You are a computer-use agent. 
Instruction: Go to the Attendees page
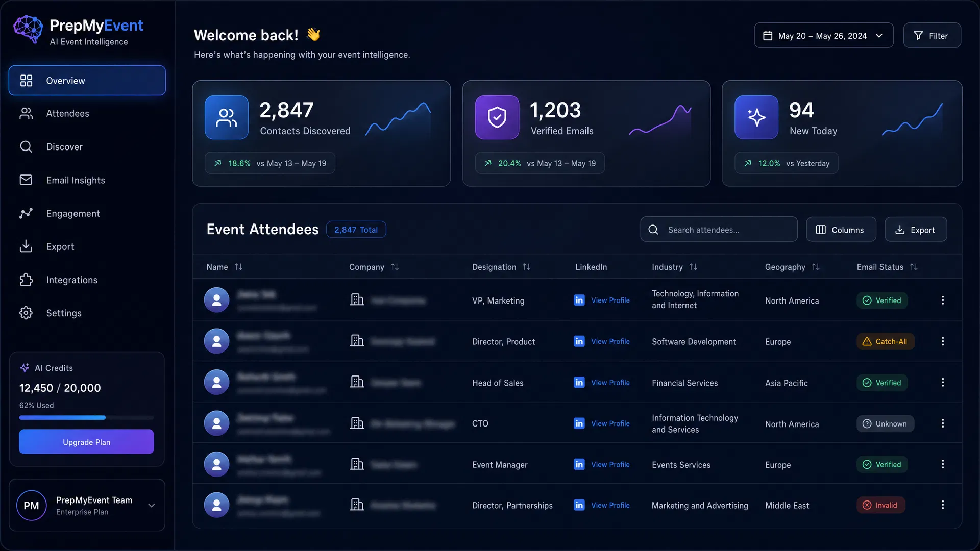point(67,113)
